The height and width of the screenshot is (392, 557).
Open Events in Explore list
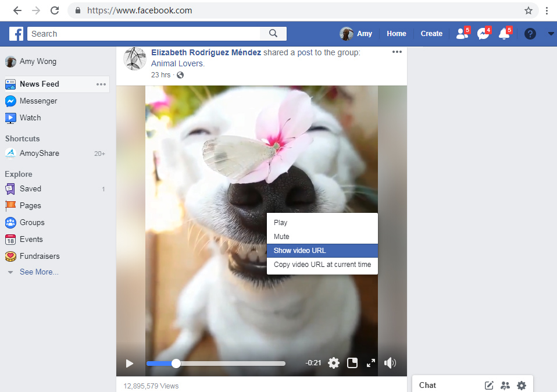click(x=24, y=239)
